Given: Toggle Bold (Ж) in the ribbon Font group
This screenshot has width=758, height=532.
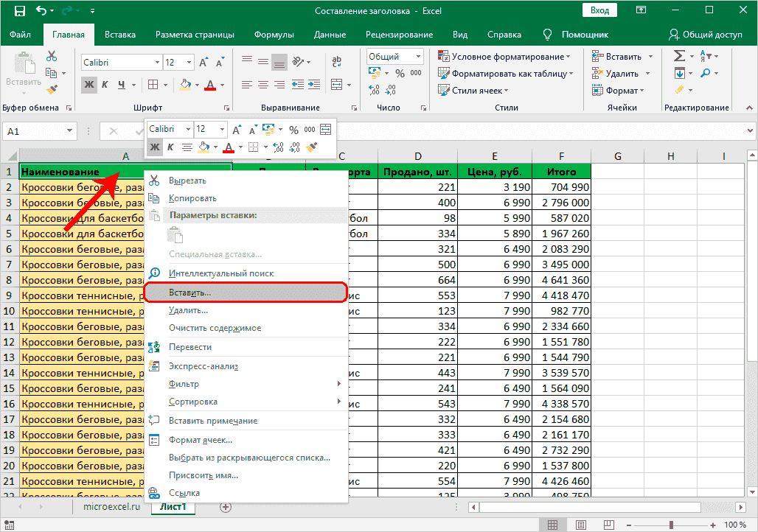Looking at the screenshot, I should 89,85.
